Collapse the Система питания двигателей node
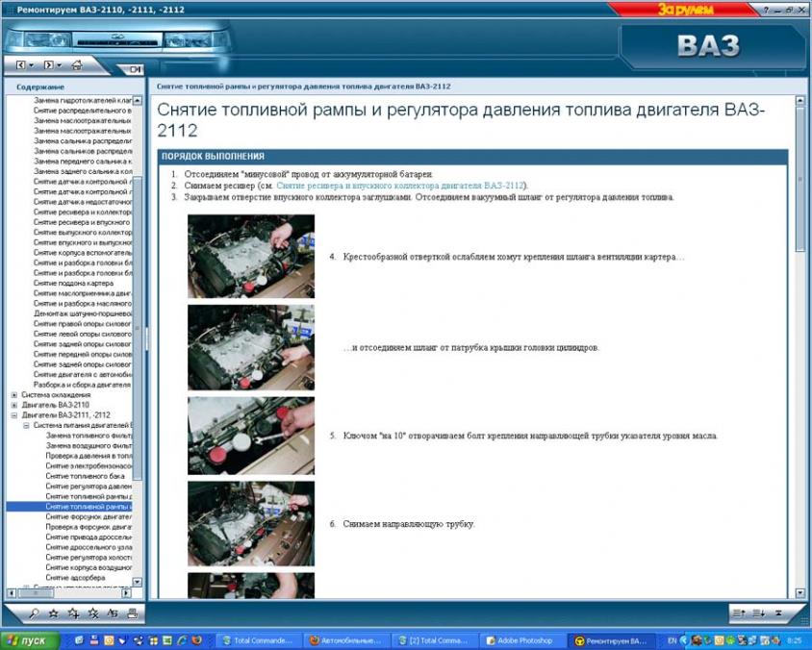 pos(26,425)
